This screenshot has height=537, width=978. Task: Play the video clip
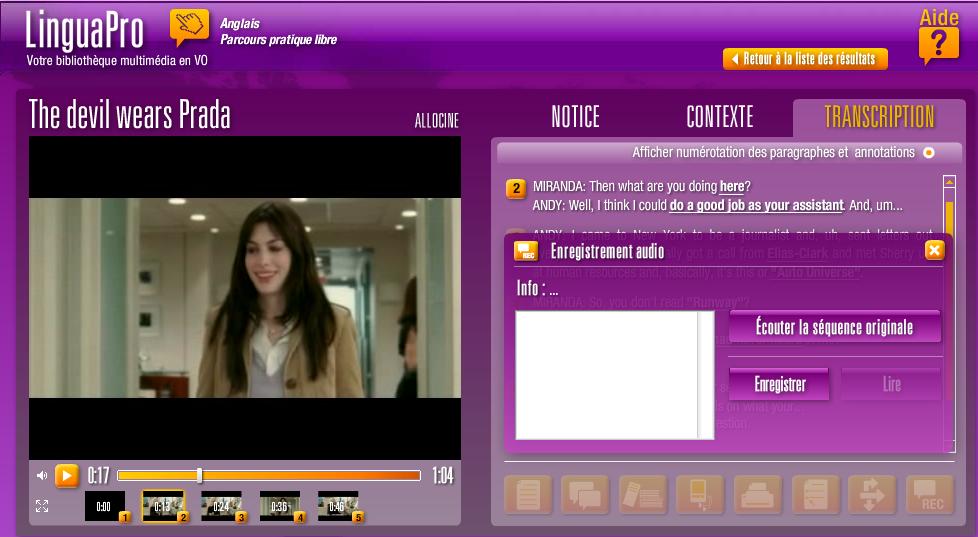[x=67, y=476]
